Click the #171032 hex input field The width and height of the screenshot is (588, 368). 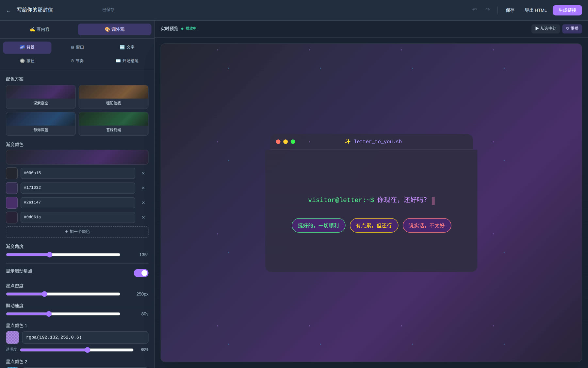coord(78,188)
